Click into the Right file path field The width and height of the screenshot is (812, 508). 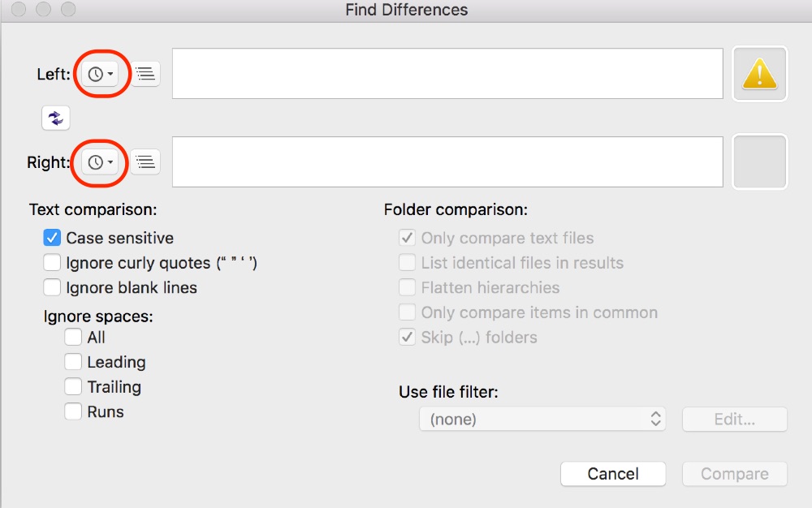pyautogui.click(x=447, y=162)
